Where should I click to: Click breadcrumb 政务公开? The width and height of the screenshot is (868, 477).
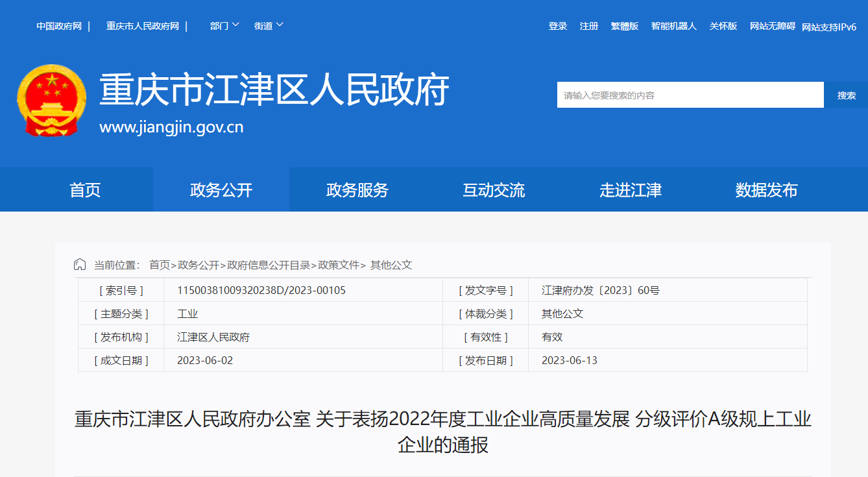click(x=199, y=265)
